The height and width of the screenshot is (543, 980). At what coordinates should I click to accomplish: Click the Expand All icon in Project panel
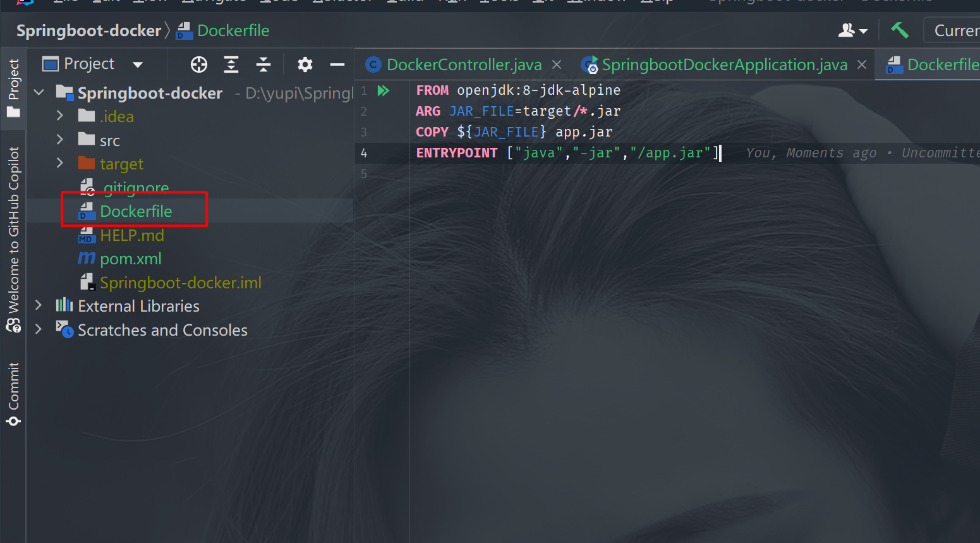pos(231,64)
